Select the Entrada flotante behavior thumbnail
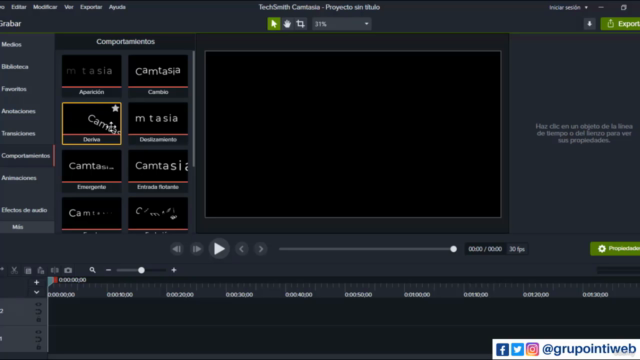Image resolution: width=640 pixels, height=360 pixels. [x=158, y=171]
